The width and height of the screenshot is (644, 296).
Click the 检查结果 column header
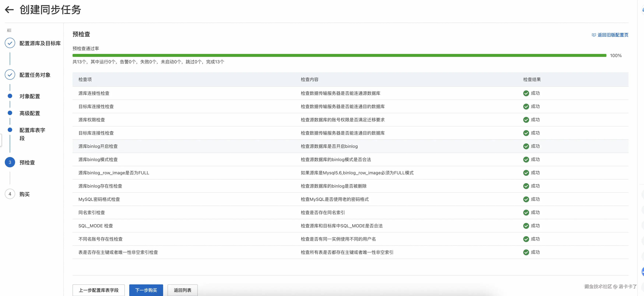[532, 80]
